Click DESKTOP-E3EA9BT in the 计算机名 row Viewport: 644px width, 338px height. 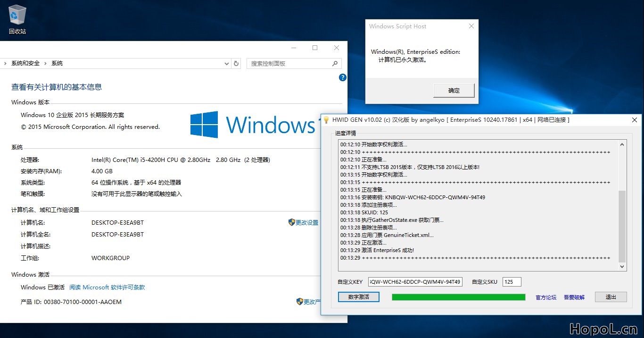(x=117, y=223)
